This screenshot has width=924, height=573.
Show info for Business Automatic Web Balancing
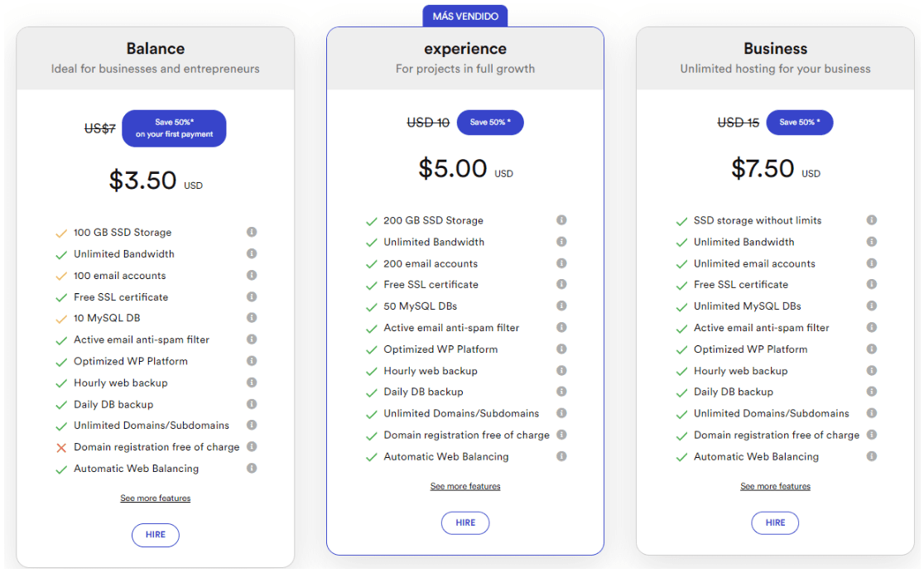[872, 456]
